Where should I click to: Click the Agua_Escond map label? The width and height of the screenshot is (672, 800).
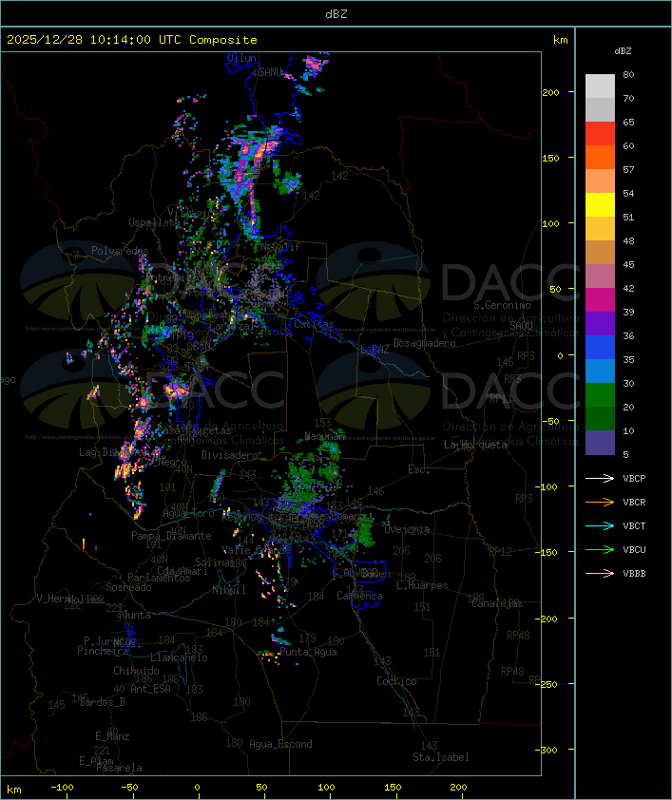[x=280, y=744]
